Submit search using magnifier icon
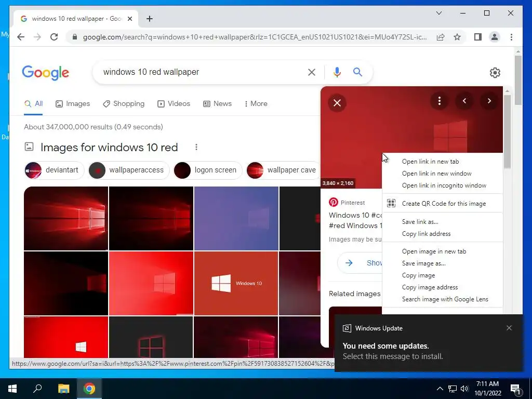Screen dimensions: 532x399 tap(357, 72)
